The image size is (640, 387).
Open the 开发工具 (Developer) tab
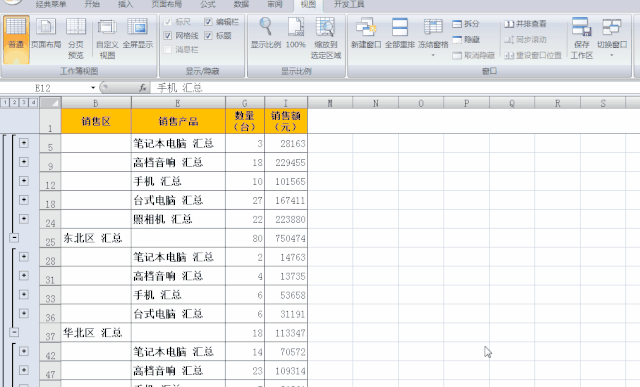pos(349,4)
